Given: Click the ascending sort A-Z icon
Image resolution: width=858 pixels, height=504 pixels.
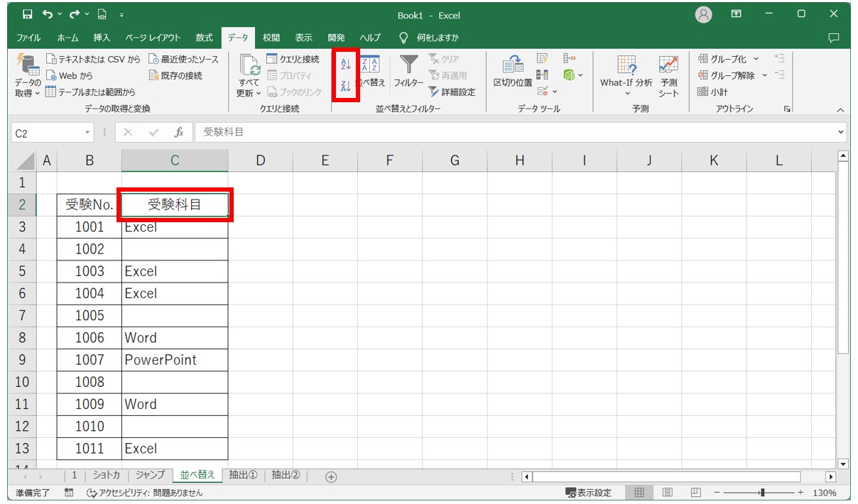Looking at the screenshot, I should point(346,65).
